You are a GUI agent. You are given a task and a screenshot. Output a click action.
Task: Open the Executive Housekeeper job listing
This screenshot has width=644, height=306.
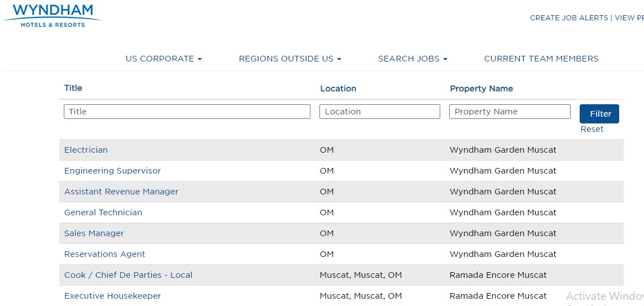tap(112, 296)
